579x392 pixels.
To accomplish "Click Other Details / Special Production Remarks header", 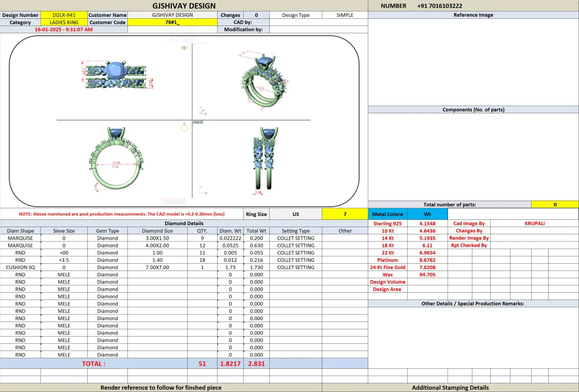I will point(473,304).
